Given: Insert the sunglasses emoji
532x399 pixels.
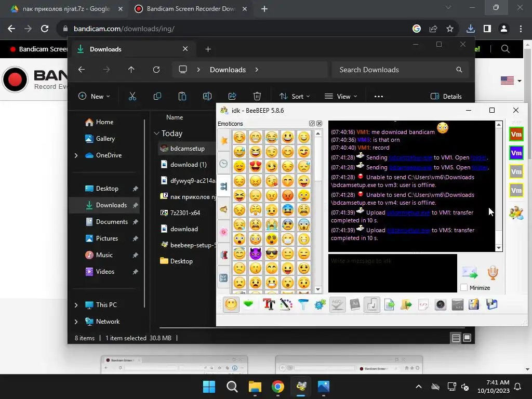Looking at the screenshot, I should coord(271,254).
